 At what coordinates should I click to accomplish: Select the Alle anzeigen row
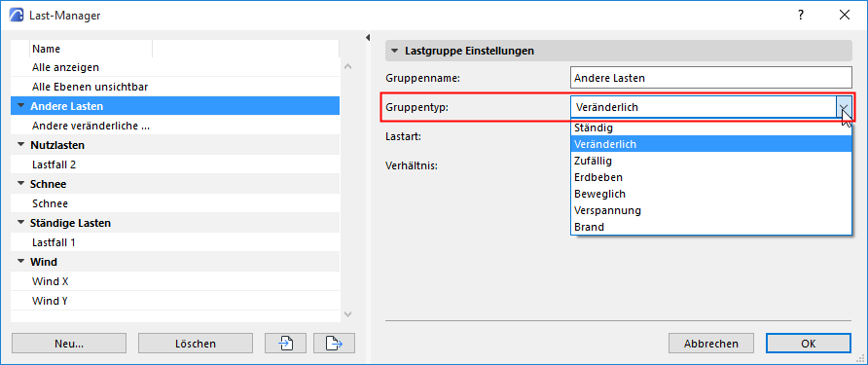[x=175, y=67]
